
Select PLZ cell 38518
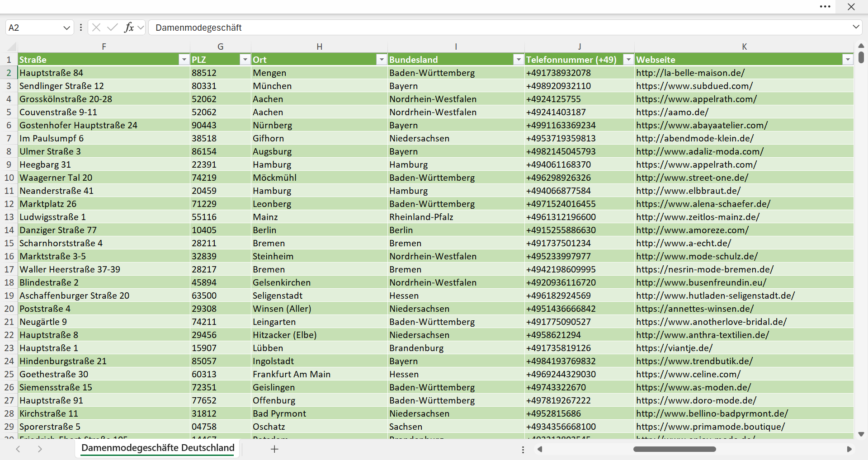click(221, 138)
